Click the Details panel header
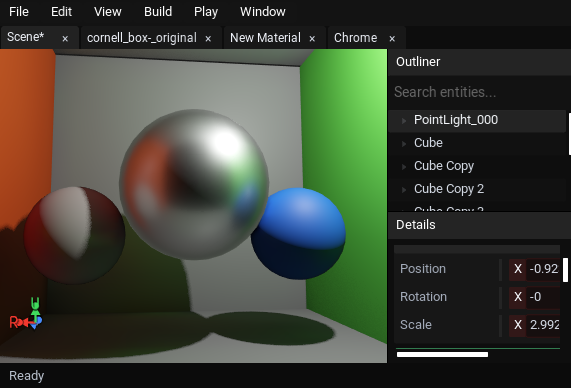The image size is (571, 388). pos(479,225)
